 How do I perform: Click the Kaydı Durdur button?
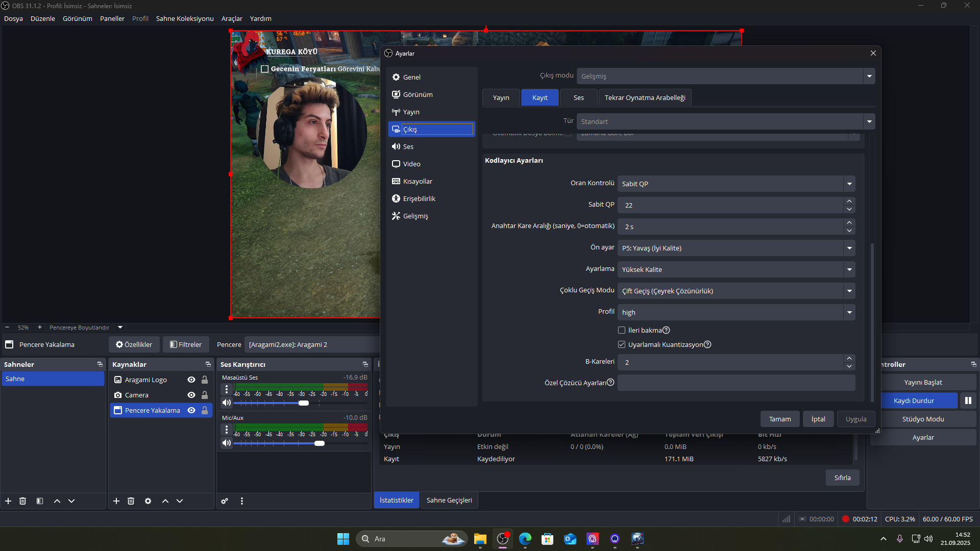914,400
